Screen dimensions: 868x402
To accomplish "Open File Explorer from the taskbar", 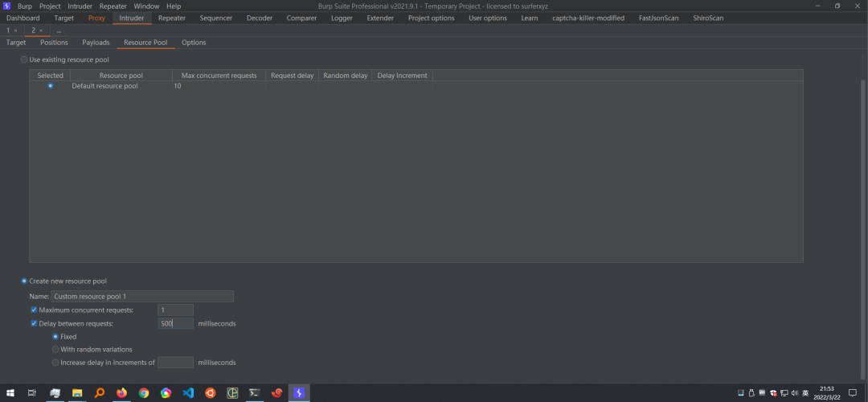I will coord(77,392).
